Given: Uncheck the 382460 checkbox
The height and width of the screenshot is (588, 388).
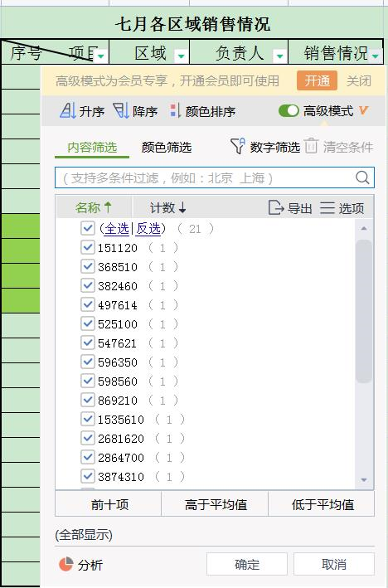Looking at the screenshot, I should (x=88, y=286).
